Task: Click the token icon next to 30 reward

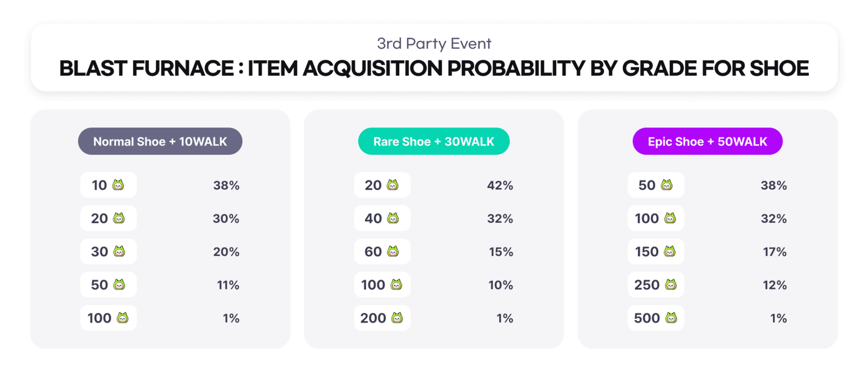Action: point(119,251)
